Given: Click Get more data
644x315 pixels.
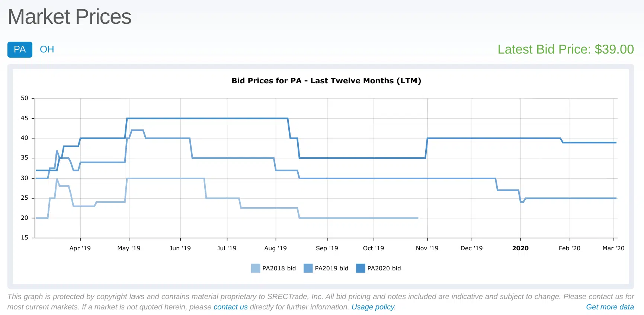Looking at the screenshot, I should pyautogui.click(x=610, y=307).
